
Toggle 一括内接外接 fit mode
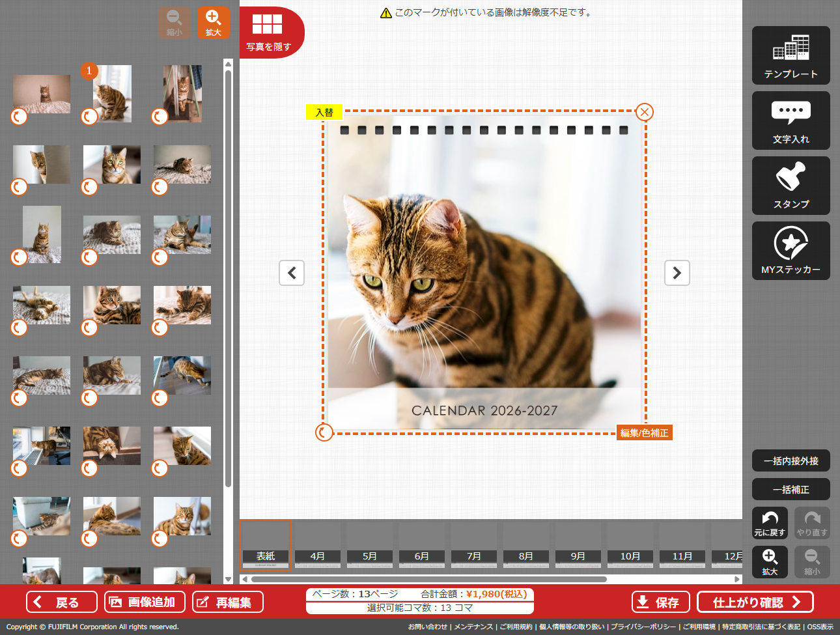click(791, 460)
